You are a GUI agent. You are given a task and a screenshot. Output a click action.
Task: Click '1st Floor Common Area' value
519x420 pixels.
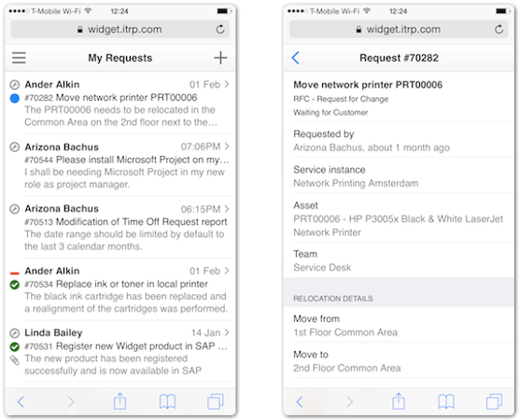345,332
